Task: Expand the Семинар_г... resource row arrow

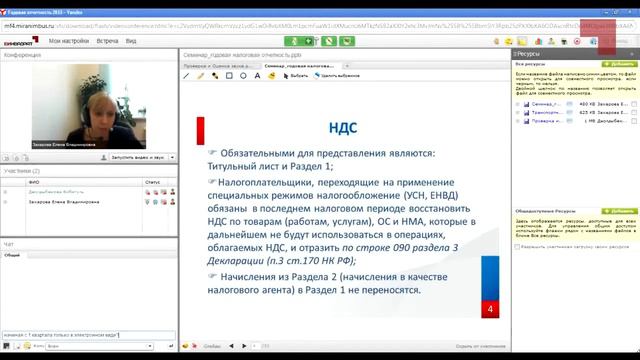Action: tap(518, 104)
